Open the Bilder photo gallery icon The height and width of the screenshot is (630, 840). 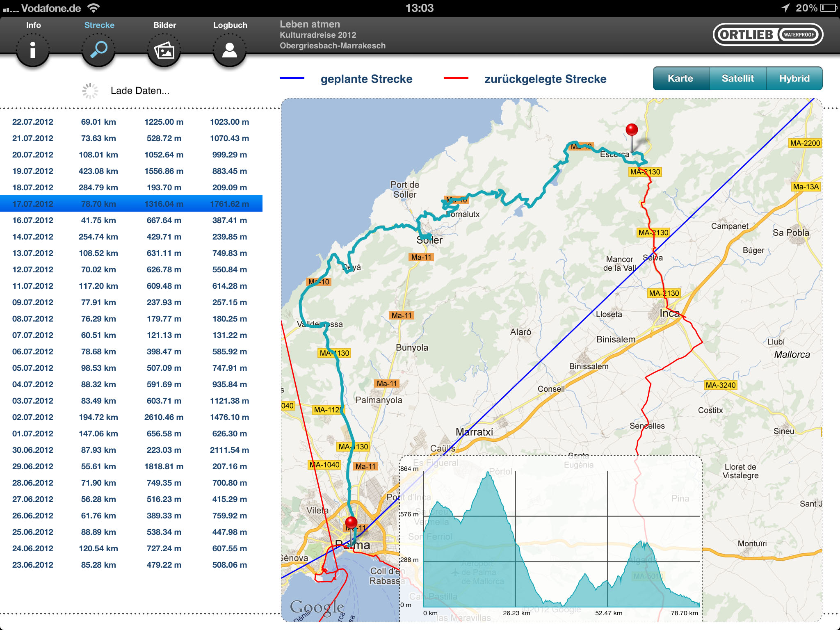pyautogui.click(x=164, y=50)
